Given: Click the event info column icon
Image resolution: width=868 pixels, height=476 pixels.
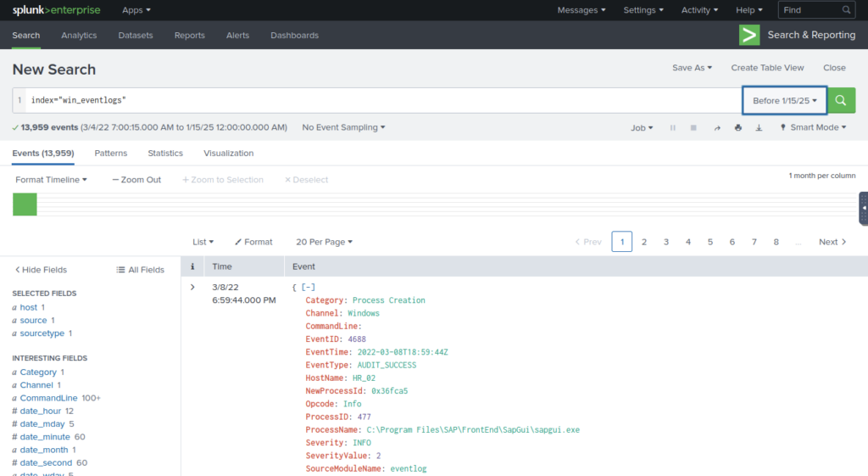Looking at the screenshot, I should point(192,266).
